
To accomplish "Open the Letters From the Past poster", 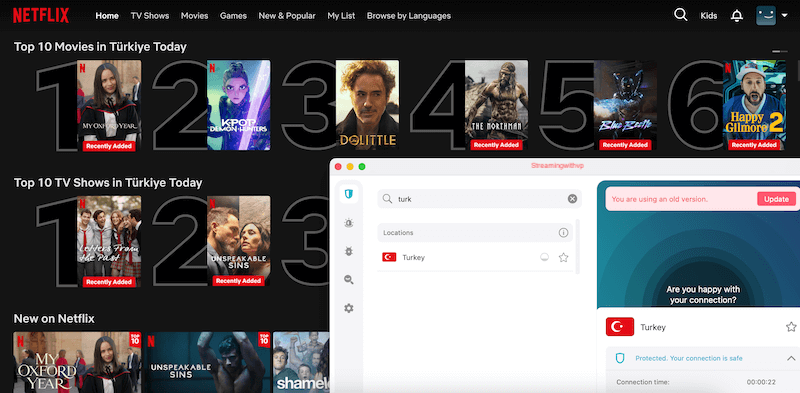I will [x=109, y=241].
